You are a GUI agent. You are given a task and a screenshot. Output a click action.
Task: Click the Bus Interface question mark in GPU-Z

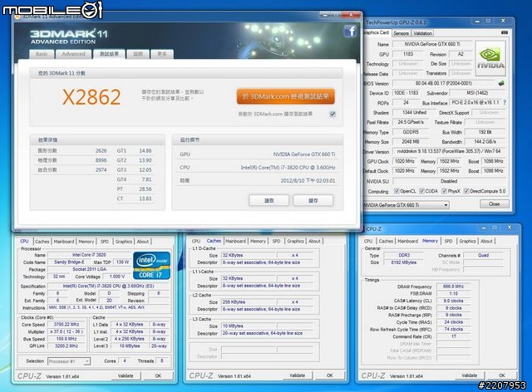505,102
